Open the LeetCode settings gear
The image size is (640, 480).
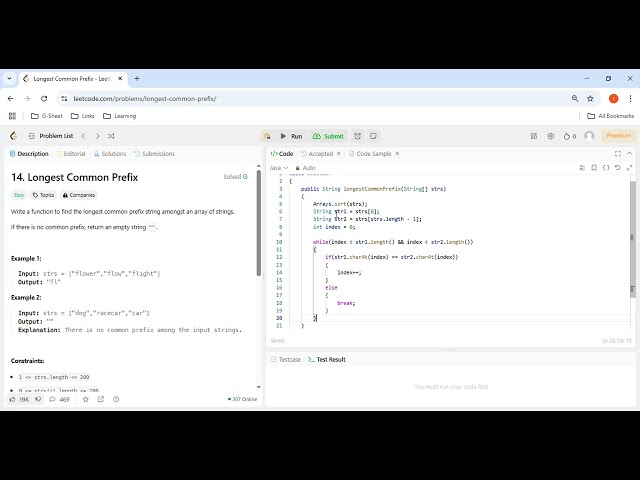551,136
